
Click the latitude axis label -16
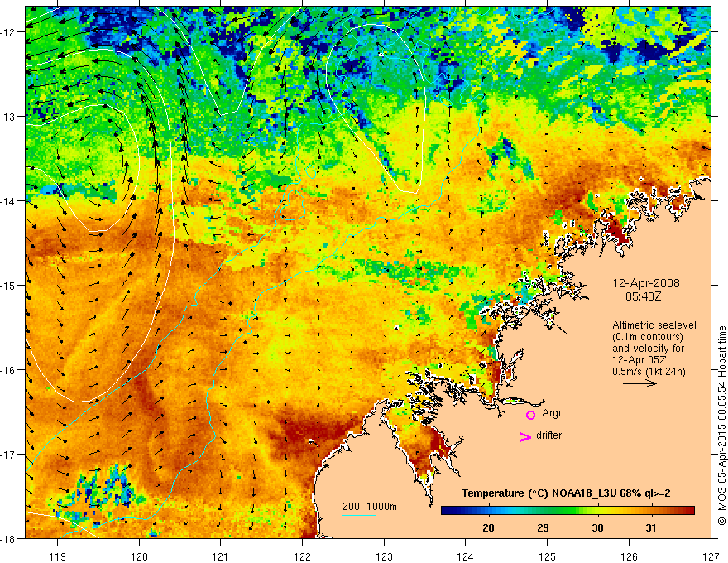(9, 370)
